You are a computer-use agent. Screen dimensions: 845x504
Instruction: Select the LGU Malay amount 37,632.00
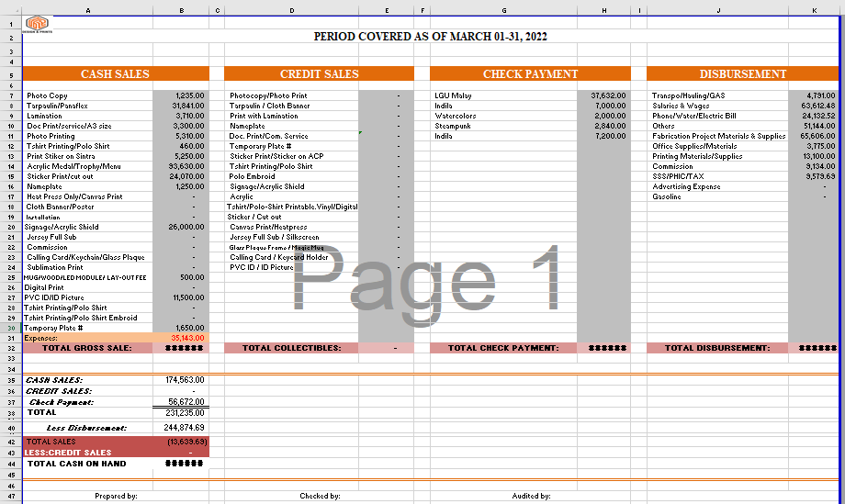[x=603, y=95]
